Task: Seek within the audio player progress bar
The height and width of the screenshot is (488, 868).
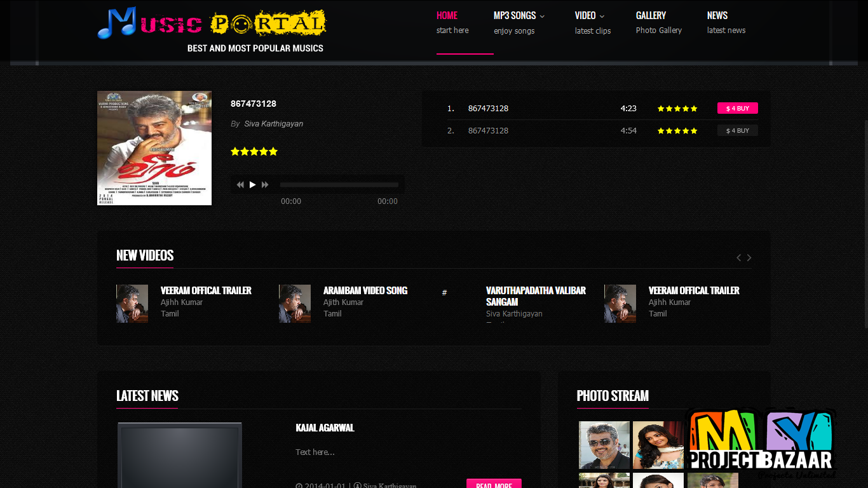Action: [x=339, y=185]
